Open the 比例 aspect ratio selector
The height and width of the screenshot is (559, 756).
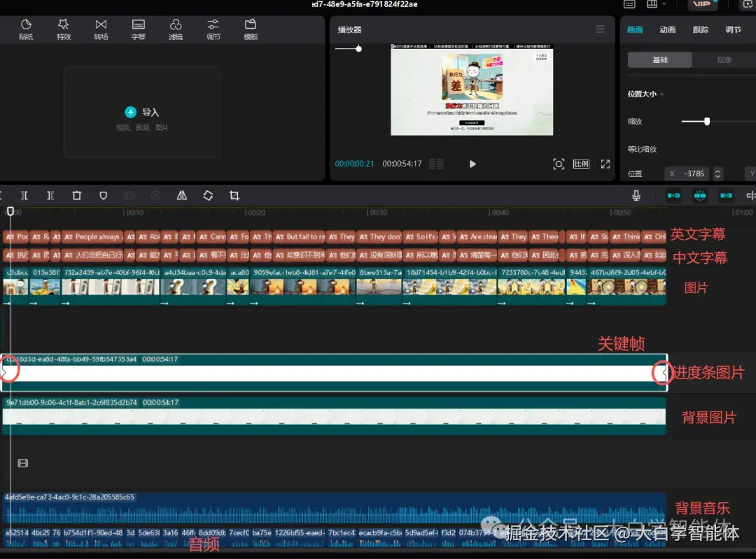coord(581,164)
